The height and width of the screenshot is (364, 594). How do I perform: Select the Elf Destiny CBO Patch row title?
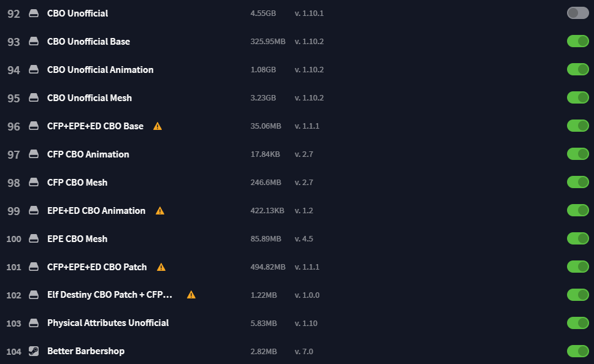[x=110, y=295]
